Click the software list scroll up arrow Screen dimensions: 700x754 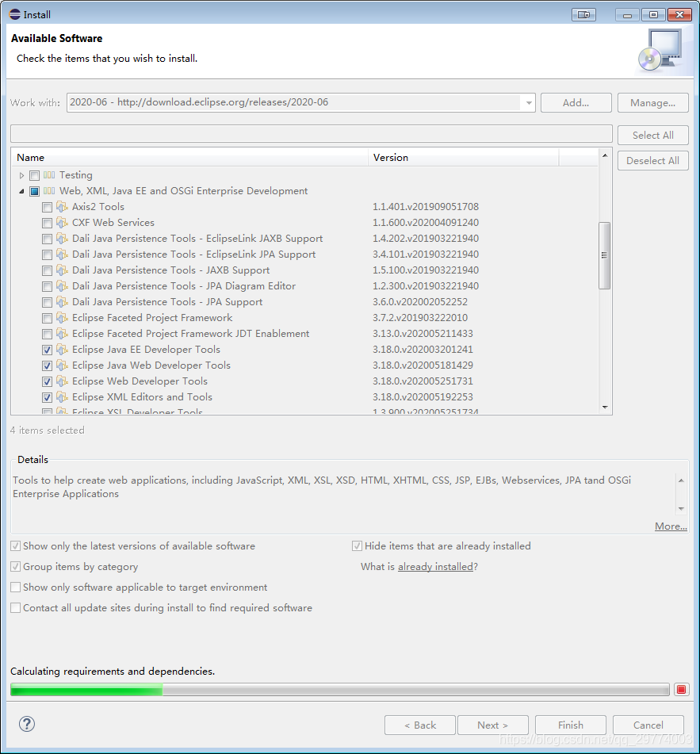(x=605, y=155)
